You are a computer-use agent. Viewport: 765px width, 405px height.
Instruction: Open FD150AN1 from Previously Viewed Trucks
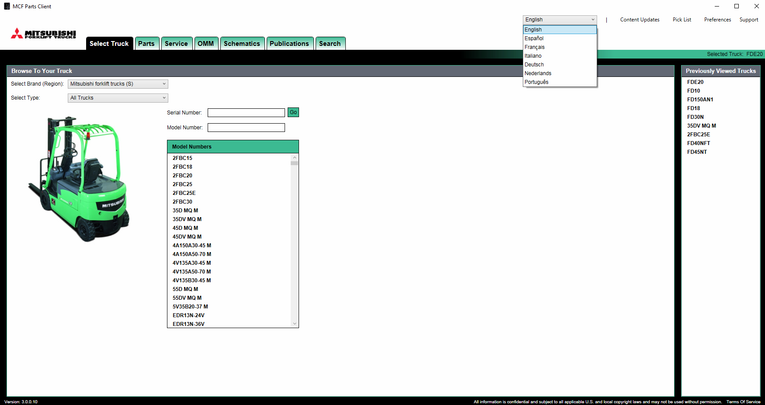[700, 99]
